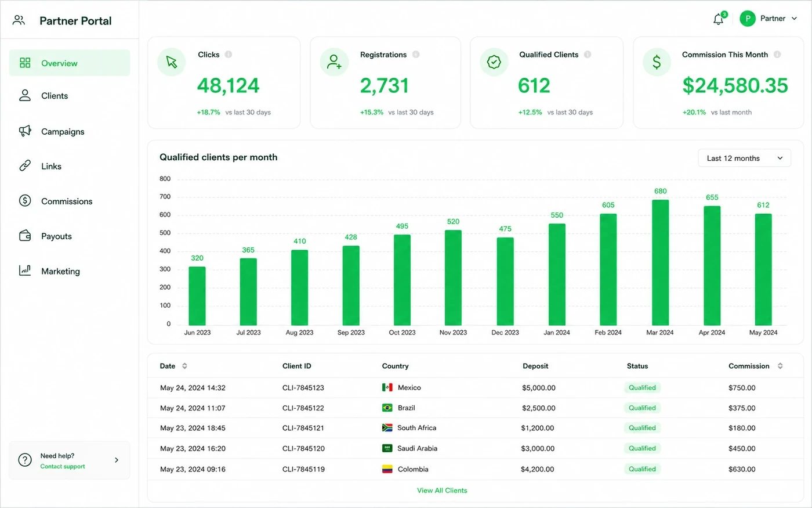Image resolution: width=812 pixels, height=508 pixels.
Task: Click the Qualified badge in Brazil row
Action: tap(642, 408)
